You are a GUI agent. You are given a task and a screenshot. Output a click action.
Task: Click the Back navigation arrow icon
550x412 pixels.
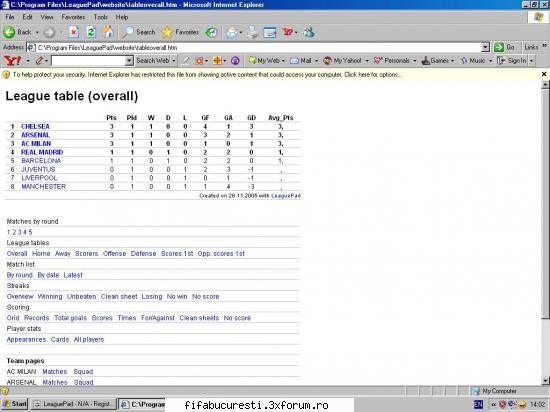coord(9,32)
